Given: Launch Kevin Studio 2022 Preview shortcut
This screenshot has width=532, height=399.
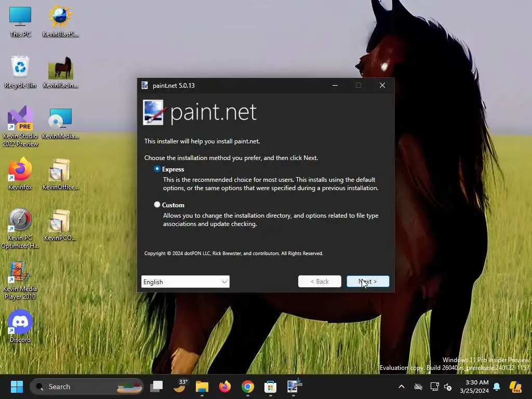Looking at the screenshot, I should (x=20, y=126).
